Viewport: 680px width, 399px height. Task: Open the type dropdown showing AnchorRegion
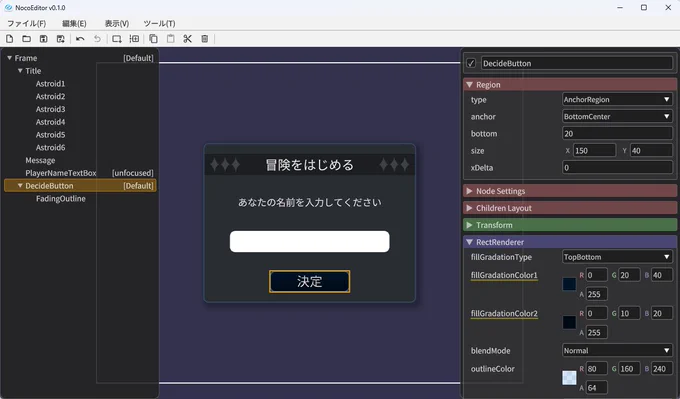pyautogui.click(x=617, y=99)
